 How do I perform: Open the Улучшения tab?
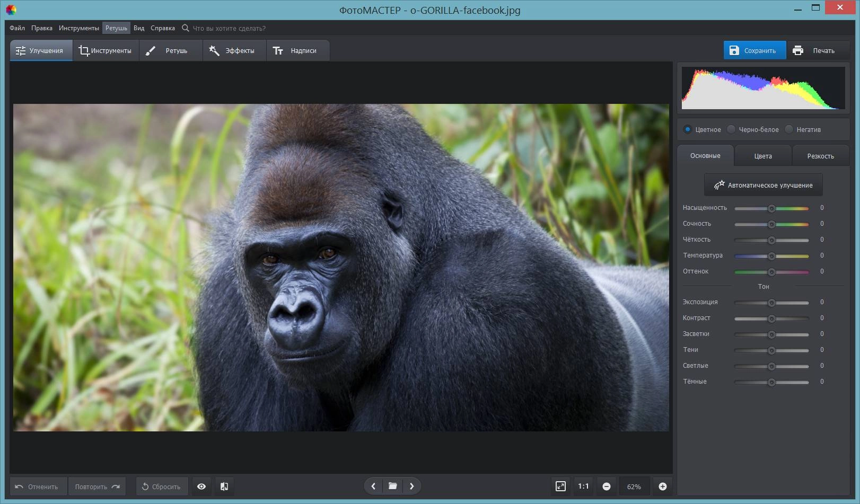click(x=41, y=50)
